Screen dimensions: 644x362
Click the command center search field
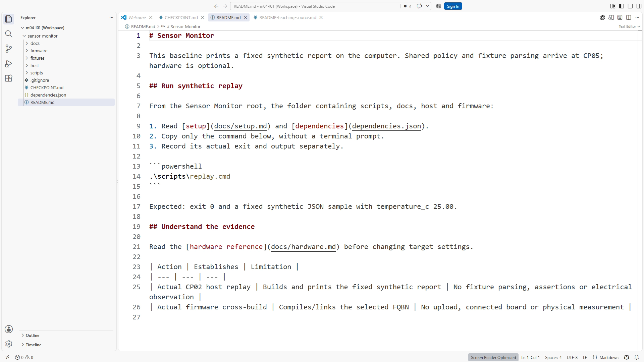point(315,6)
